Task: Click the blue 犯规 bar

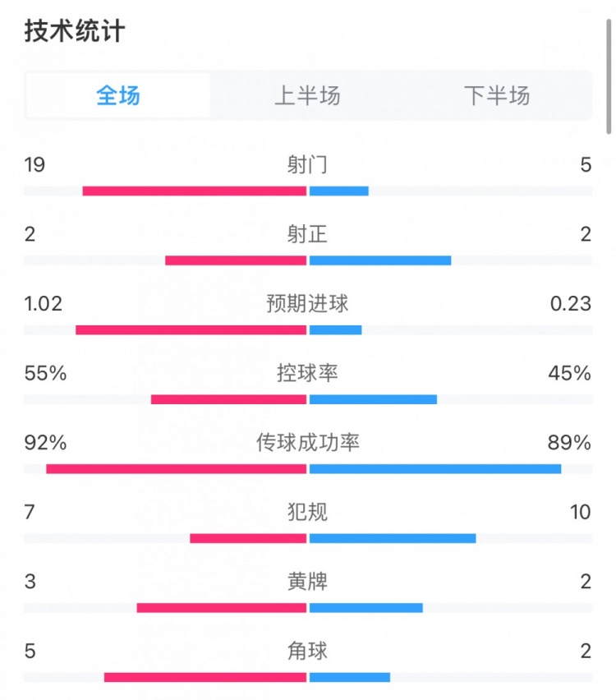Action: (393, 538)
